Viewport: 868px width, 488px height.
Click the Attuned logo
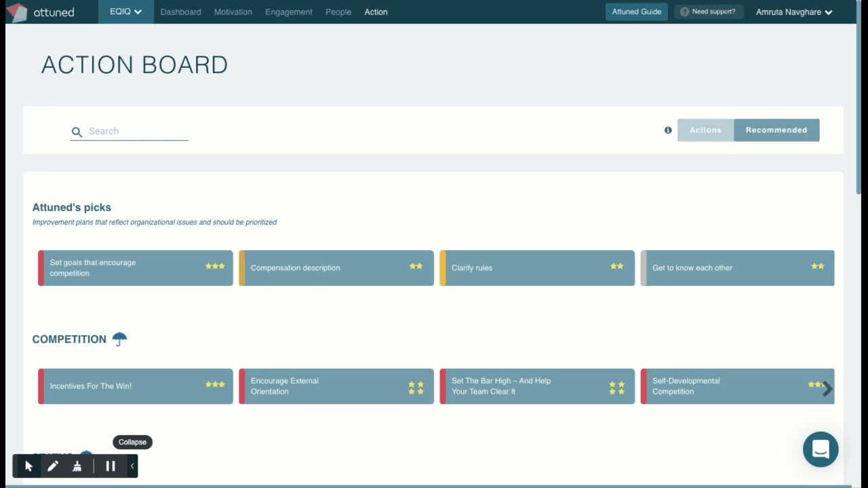click(40, 12)
